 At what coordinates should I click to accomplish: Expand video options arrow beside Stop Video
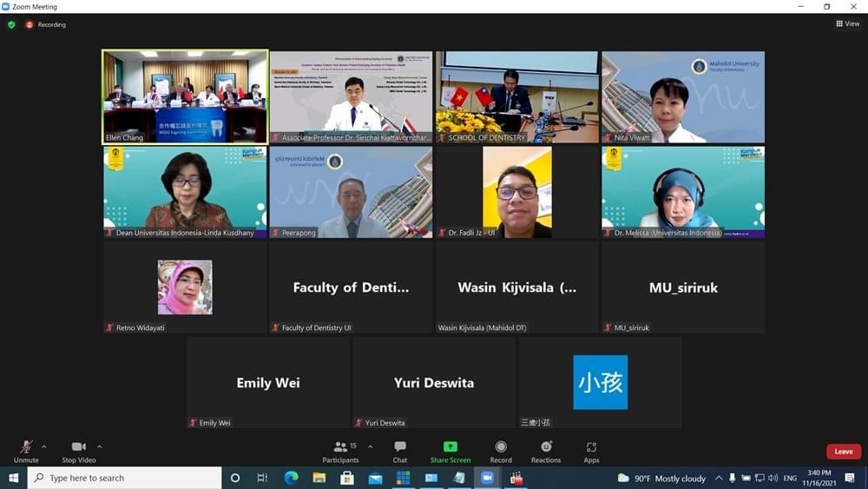[x=99, y=446]
